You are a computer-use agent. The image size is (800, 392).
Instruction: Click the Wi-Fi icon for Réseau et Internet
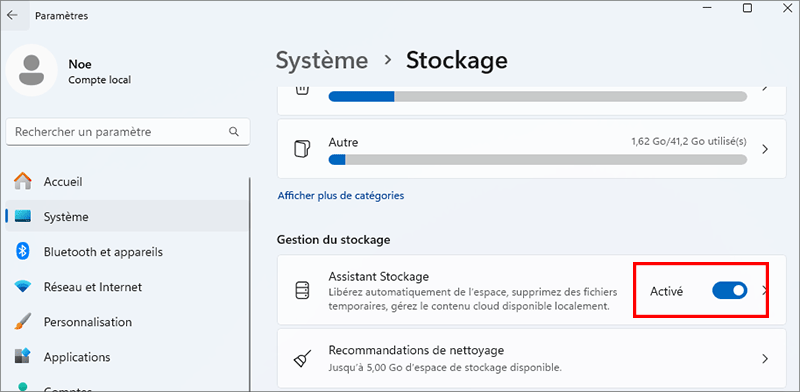coord(23,287)
